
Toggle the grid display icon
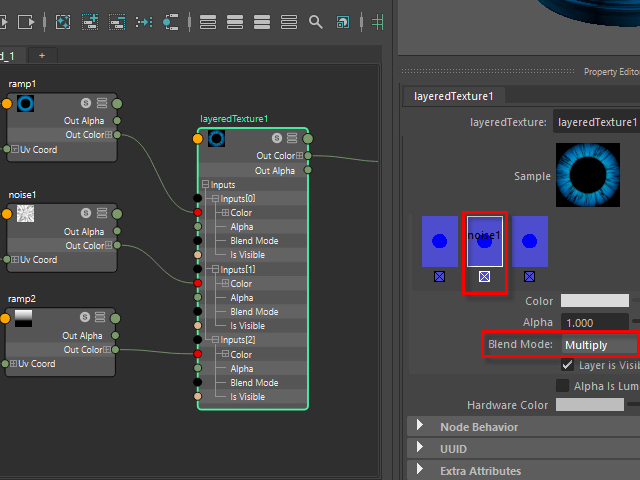(x=379, y=21)
